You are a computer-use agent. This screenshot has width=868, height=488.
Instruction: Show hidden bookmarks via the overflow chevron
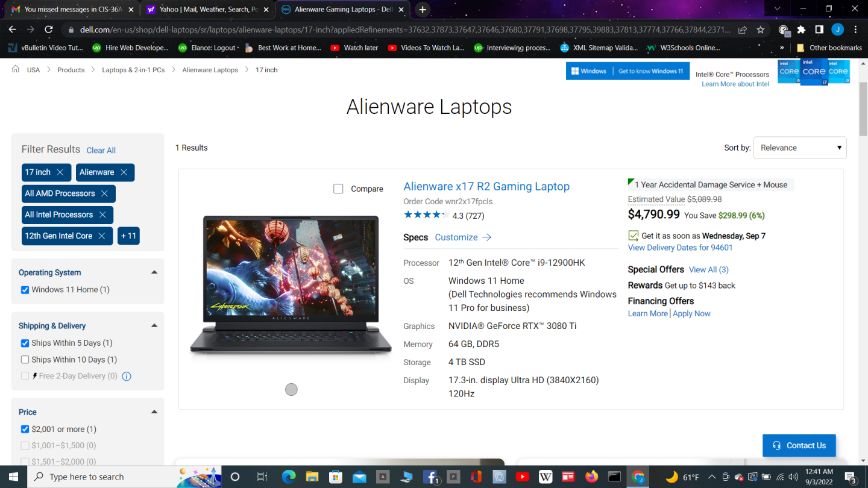pyautogui.click(x=782, y=48)
